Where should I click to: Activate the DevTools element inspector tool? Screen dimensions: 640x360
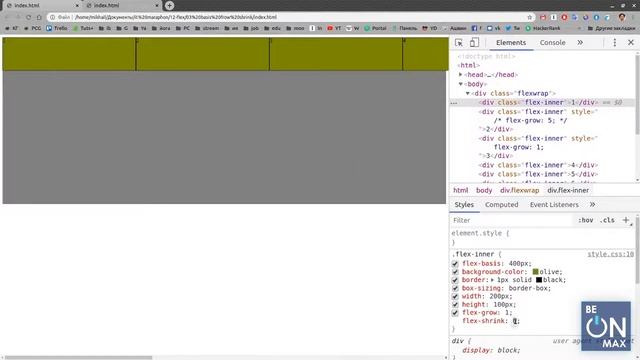(x=459, y=42)
